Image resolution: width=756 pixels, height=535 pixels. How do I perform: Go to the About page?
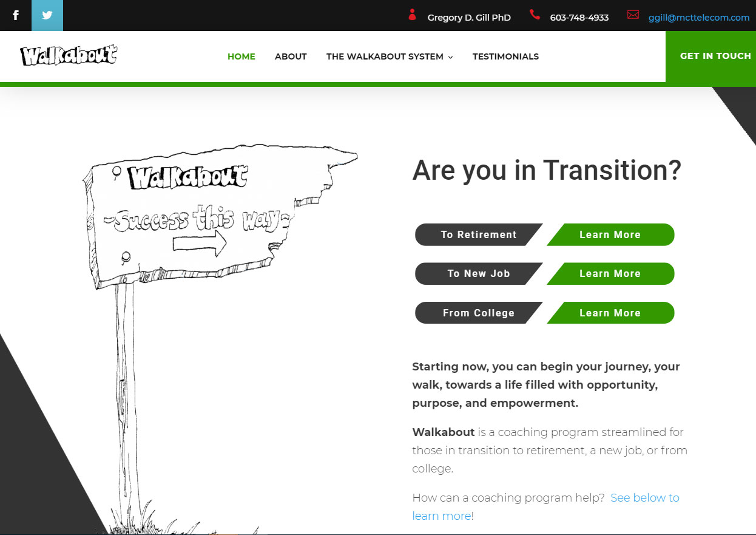[x=291, y=56]
